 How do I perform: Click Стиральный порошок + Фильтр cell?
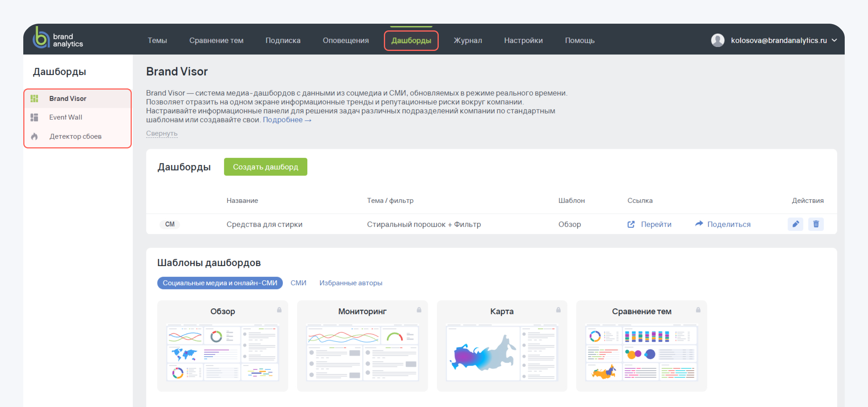coord(424,224)
